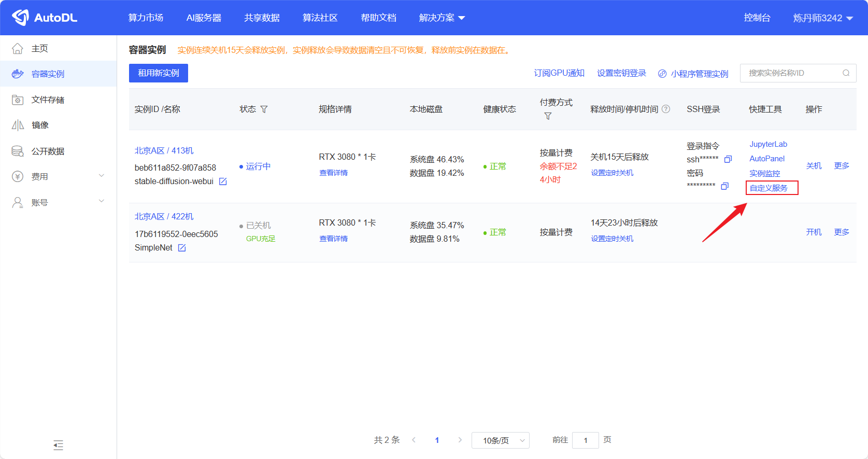The height and width of the screenshot is (459, 868).
Task: Click the 共 2 条 total count
Action: 387,440
